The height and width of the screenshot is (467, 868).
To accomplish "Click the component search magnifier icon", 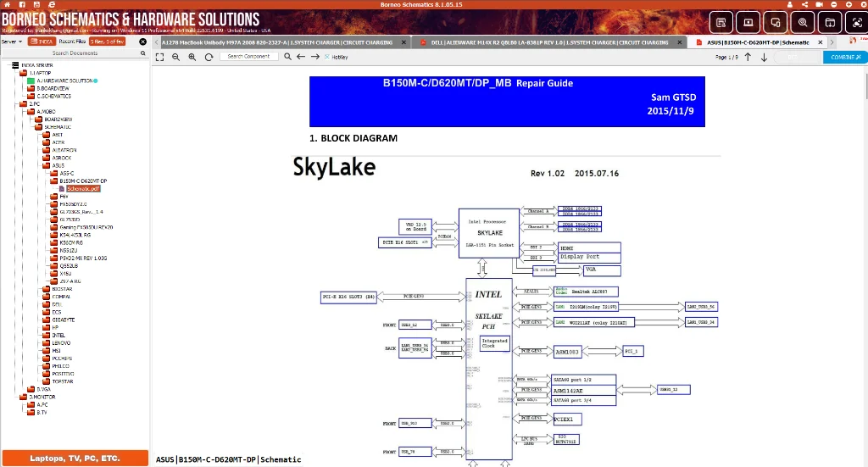I will (x=287, y=57).
